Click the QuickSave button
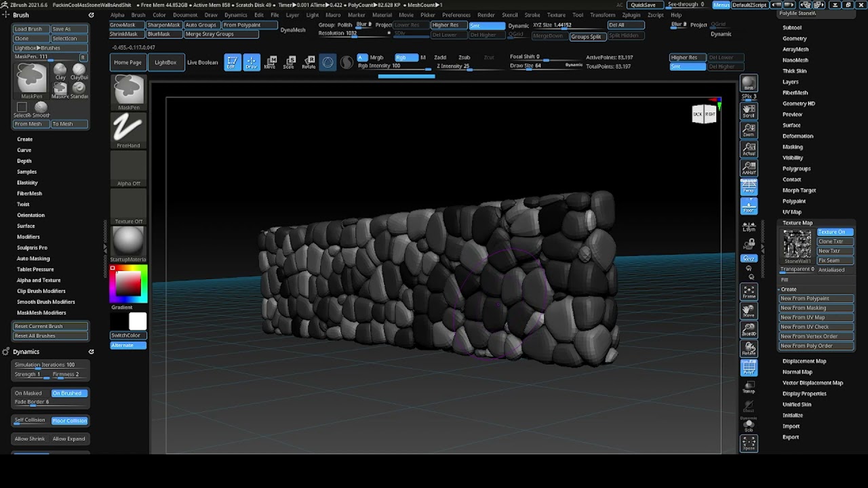This screenshot has width=868, height=488. click(643, 5)
